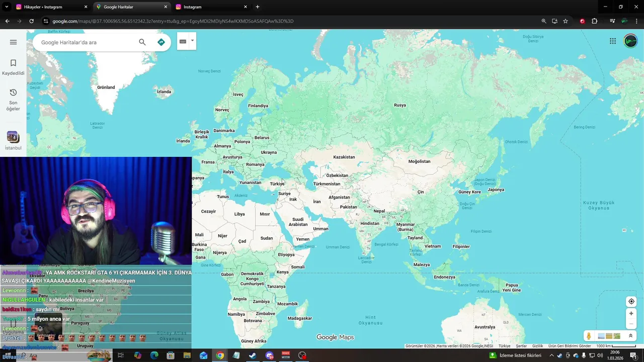Image resolution: width=644 pixels, height=362 pixels.
Task: Click the Avustralya label on the map
Action: point(485,327)
